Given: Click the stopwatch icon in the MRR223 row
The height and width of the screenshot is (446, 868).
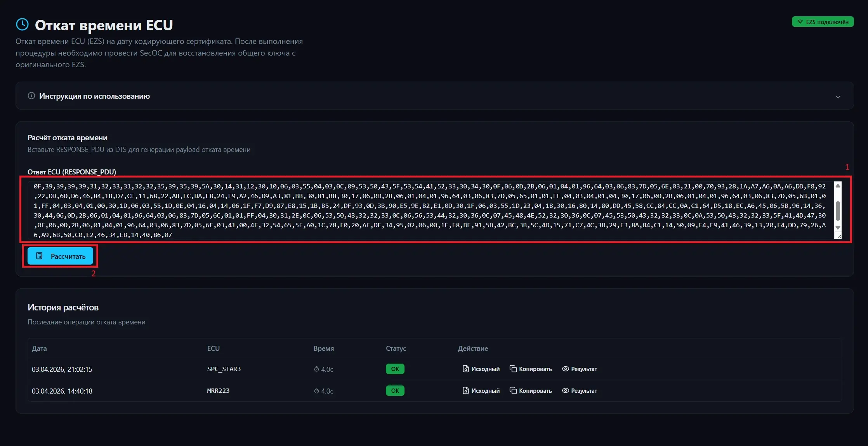Looking at the screenshot, I should (316, 391).
